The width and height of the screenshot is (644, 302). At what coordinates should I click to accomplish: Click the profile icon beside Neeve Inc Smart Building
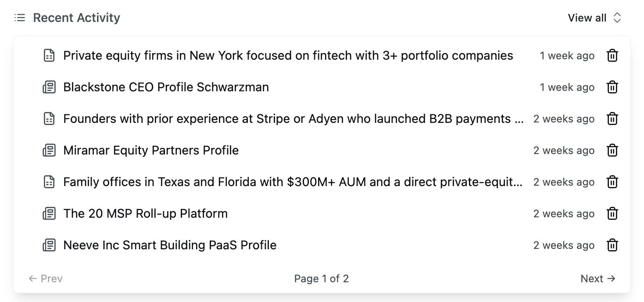pyautogui.click(x=49, y=245)
